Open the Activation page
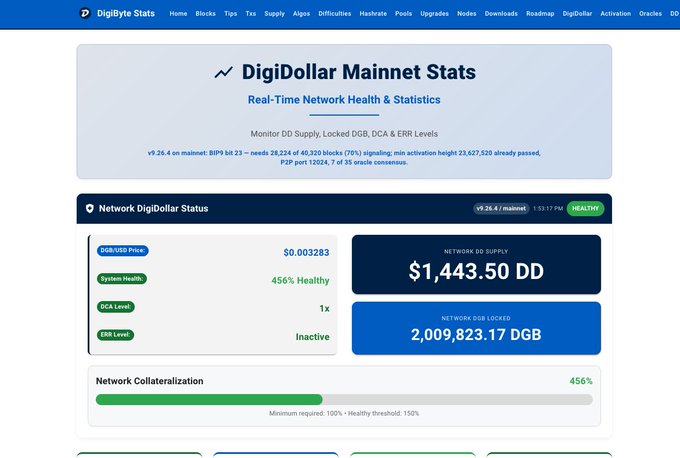680x458 pixels. coord(616,13)
